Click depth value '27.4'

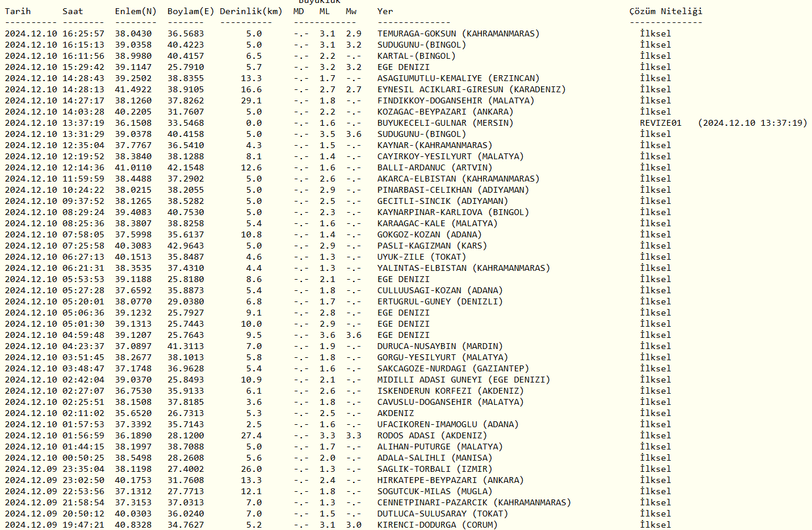tap(251, 435)
